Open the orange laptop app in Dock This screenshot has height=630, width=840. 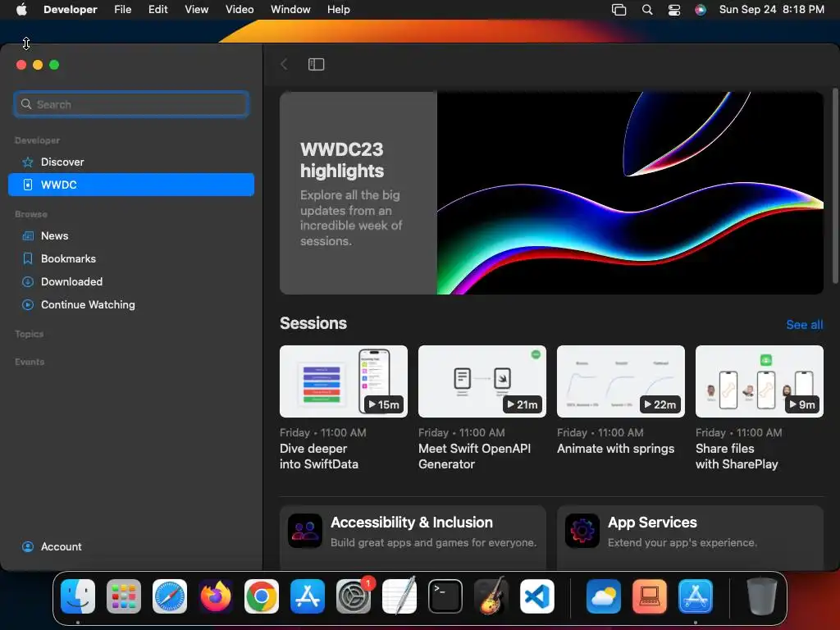[x=650, y=596]
